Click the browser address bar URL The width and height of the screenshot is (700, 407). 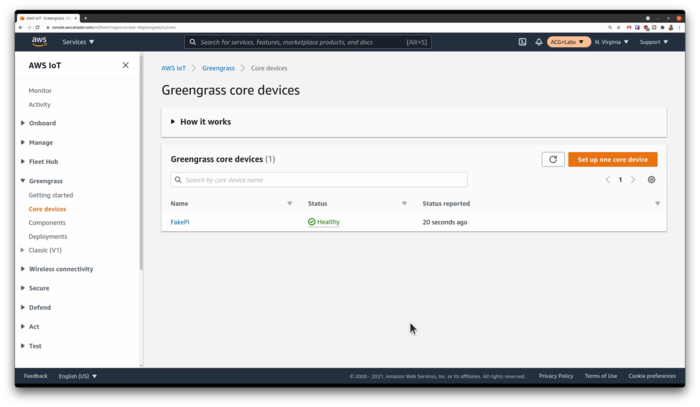(114, 27)
